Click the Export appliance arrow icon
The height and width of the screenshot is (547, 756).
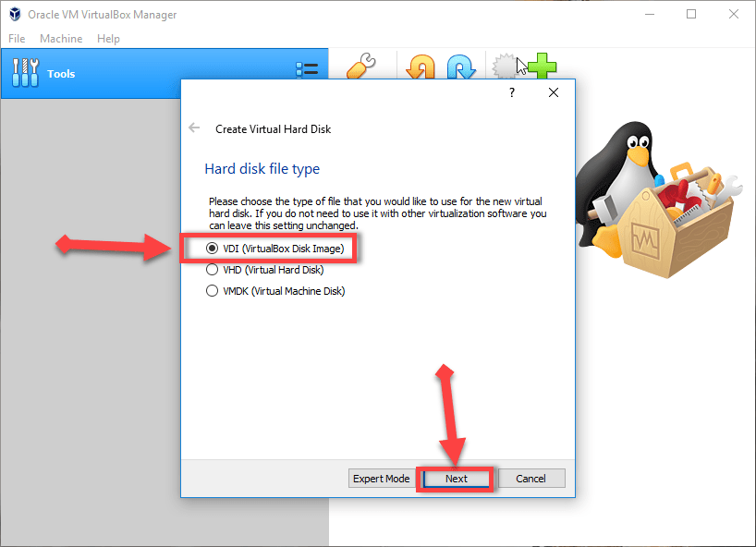(460, 68)
